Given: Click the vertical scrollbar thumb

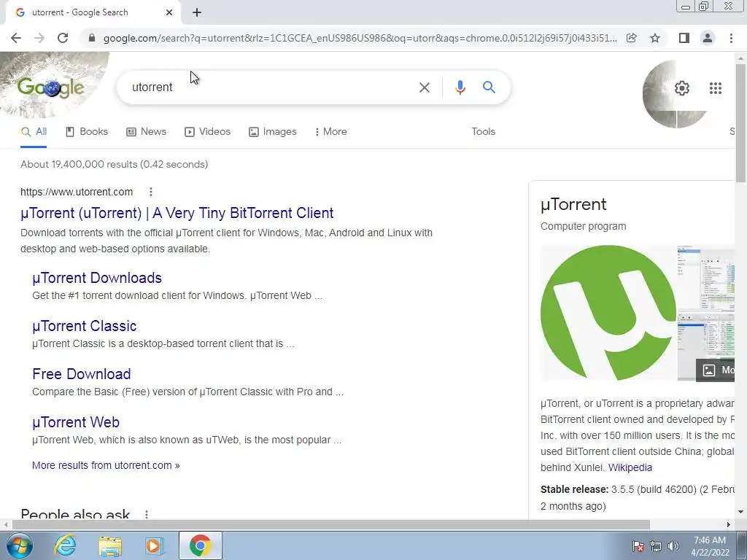Looking at the screenshot, I should click(741, 122).
